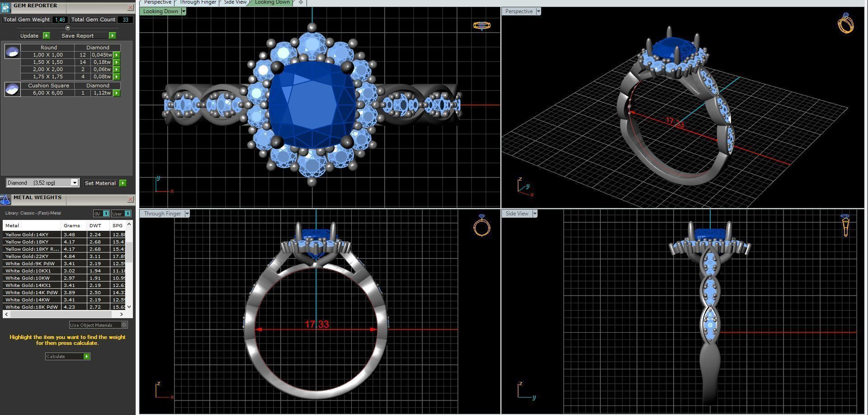Click the 0,18tw weight cell
868x415 pixels.
point(101,62)
